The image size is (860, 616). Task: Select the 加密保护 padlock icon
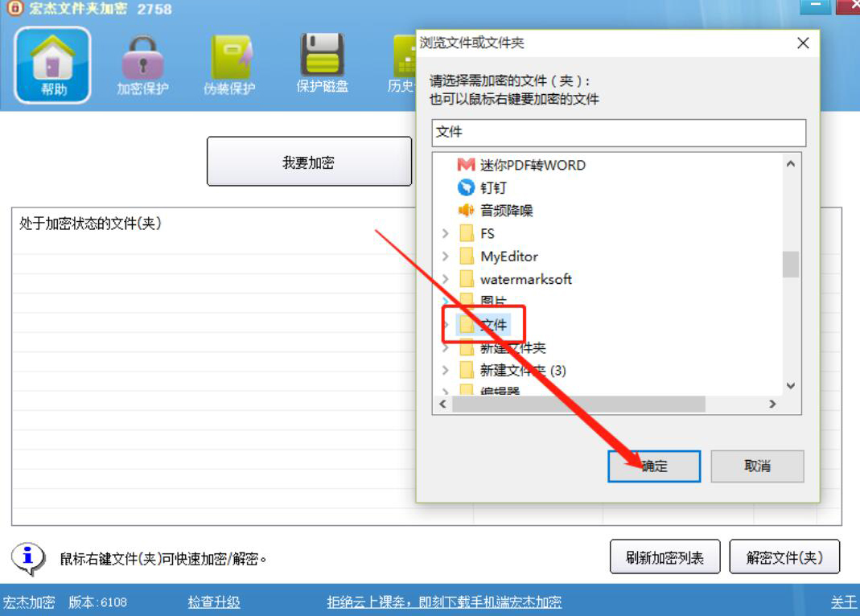[142, 65]
